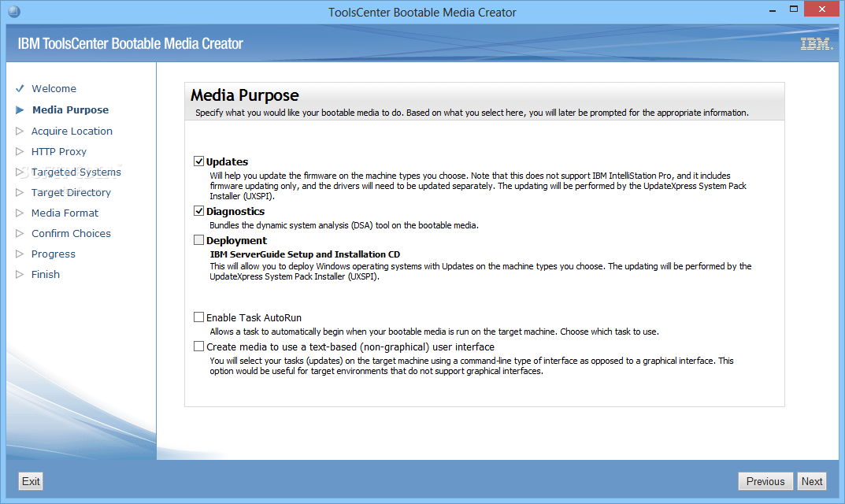This screenshot has height=504, width=845.
Task: Click the arrow icon beside HTTP Proxy
Action: [20, 151]
